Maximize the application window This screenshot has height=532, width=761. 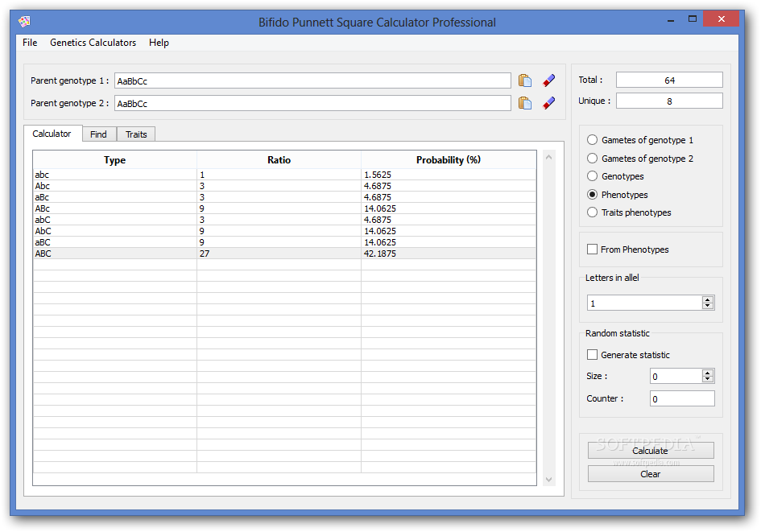[692, 19]
